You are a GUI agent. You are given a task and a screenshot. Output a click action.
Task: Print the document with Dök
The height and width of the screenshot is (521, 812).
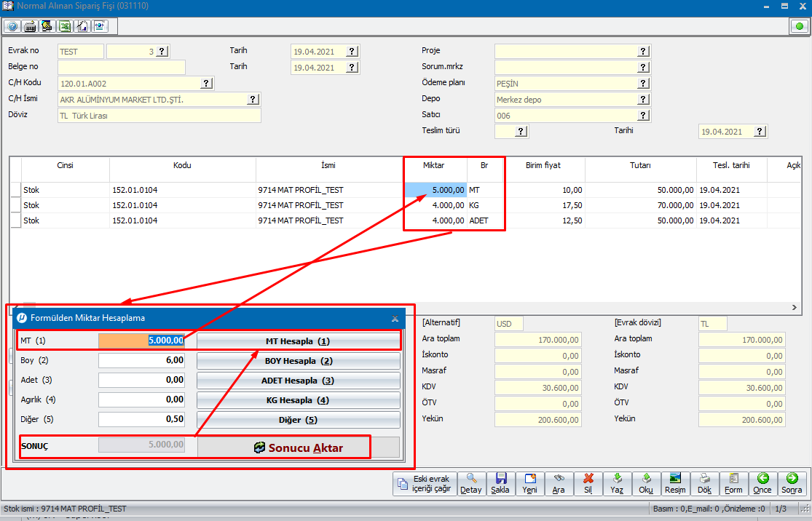(704, 485)
